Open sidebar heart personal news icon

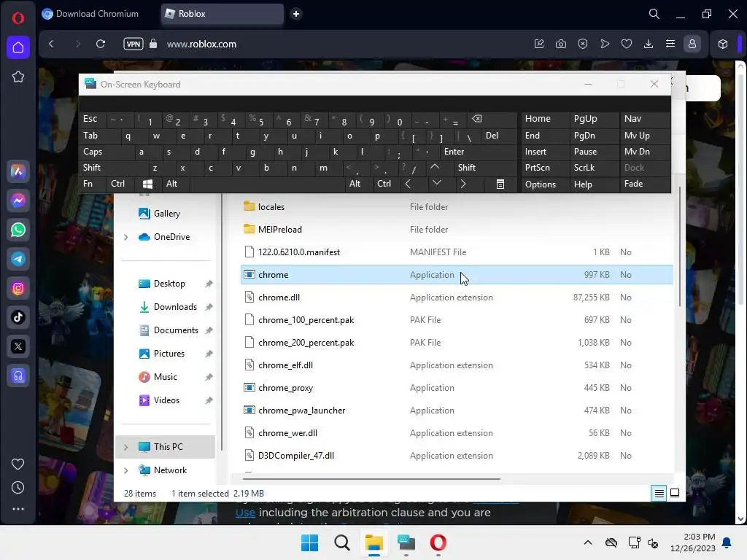pyautogui.click(x=18, y=464)
